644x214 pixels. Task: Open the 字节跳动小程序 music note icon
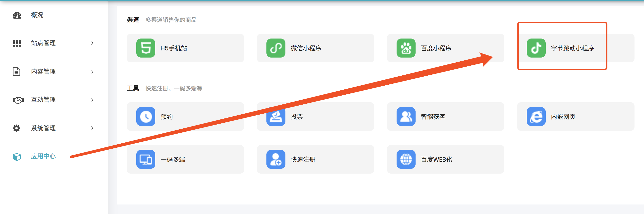[x=536, y=48]
